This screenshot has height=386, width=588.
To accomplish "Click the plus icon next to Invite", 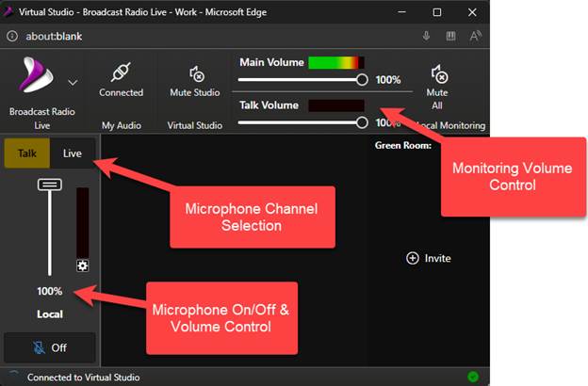I will tap(413, 258).
